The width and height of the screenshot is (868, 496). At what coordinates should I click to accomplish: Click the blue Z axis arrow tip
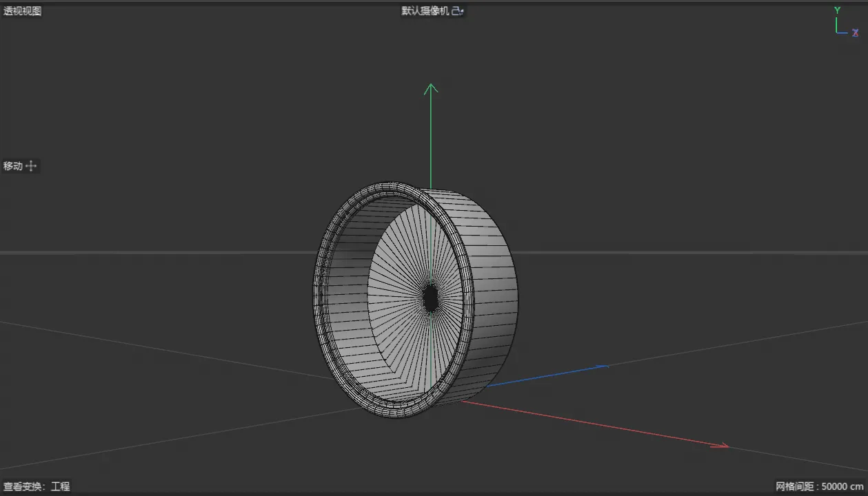tap(602, 366)
